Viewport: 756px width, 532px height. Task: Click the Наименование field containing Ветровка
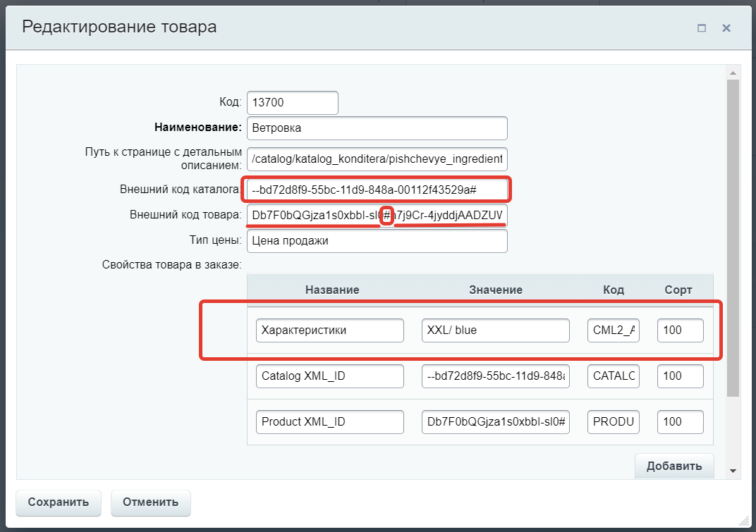(x=377, y=128)
